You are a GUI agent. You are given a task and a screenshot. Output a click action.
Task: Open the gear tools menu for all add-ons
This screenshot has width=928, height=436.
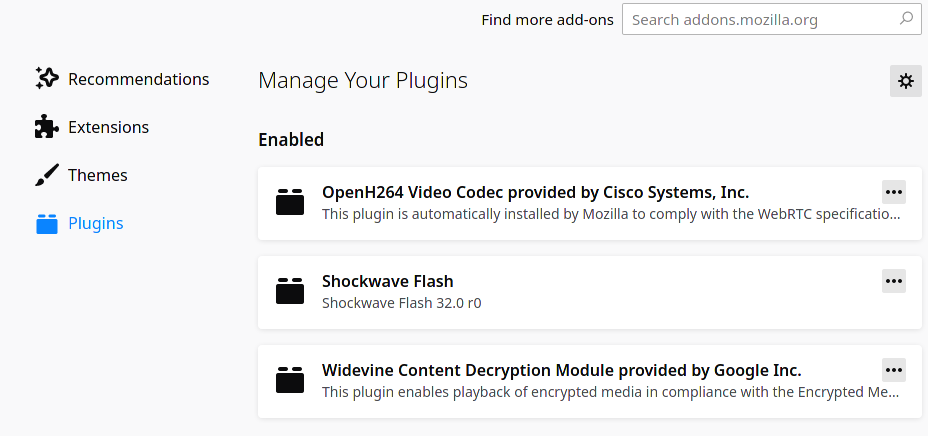click(x=906, y=81)
